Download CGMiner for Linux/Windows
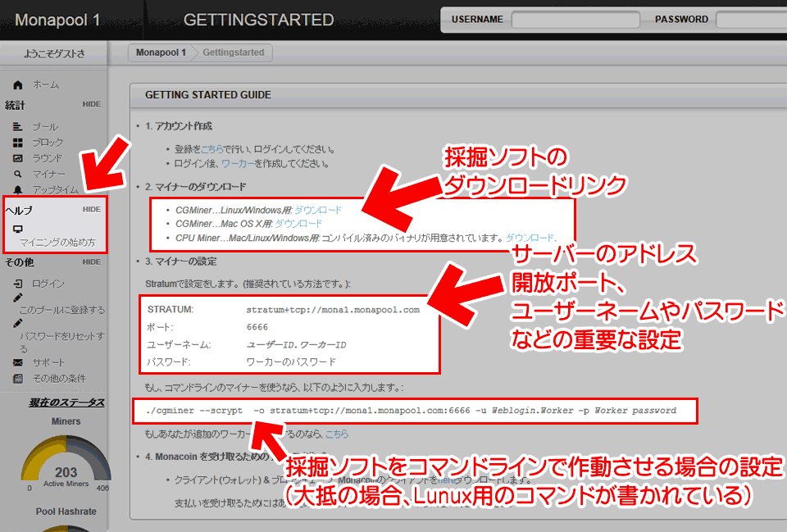 pyautogui.click(x=318, y=210)
